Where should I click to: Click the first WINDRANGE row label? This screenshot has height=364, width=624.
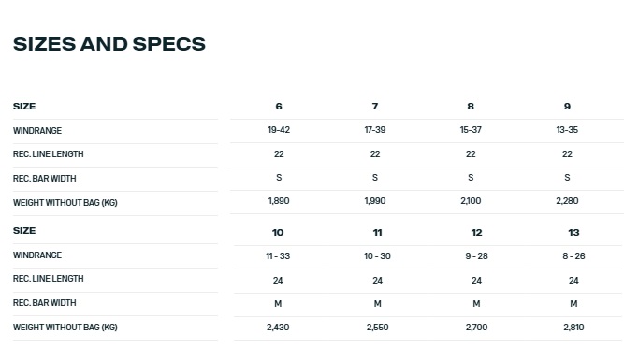tap(37, 131)
